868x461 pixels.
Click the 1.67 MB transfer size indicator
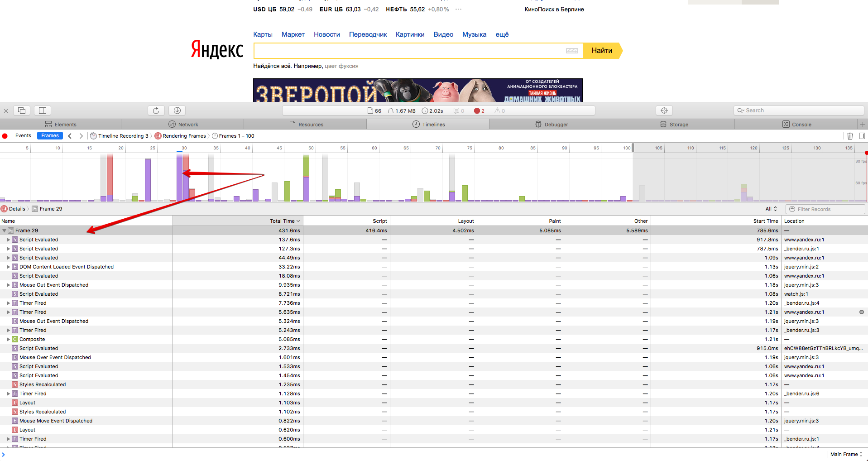[402, 111]
